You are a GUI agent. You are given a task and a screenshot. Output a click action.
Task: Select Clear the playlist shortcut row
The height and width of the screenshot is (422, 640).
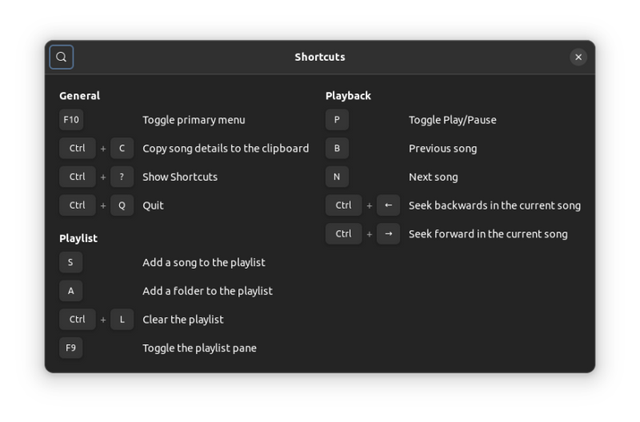click(184, 319)
